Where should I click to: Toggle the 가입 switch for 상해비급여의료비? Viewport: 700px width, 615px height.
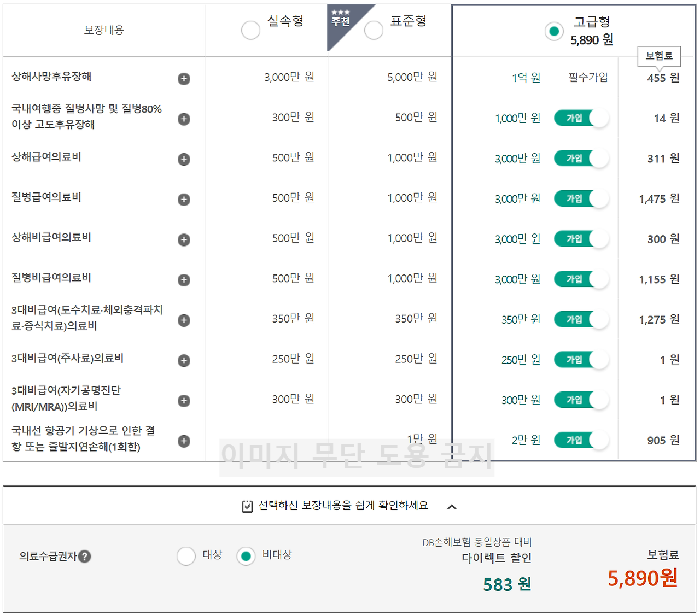[581, 239]
